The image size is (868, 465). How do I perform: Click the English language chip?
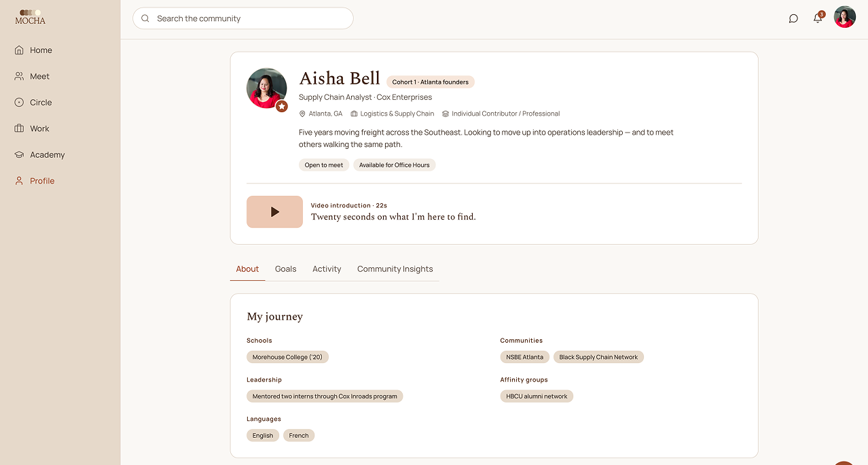tap(263, 436)
